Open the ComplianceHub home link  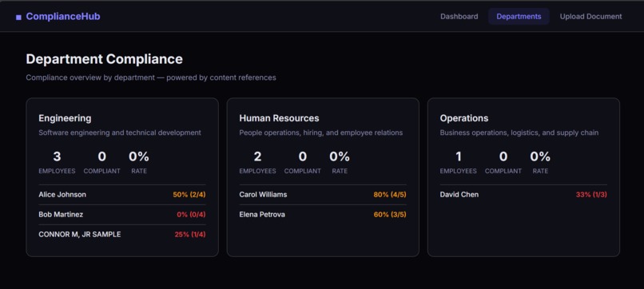tap(58, 17)
